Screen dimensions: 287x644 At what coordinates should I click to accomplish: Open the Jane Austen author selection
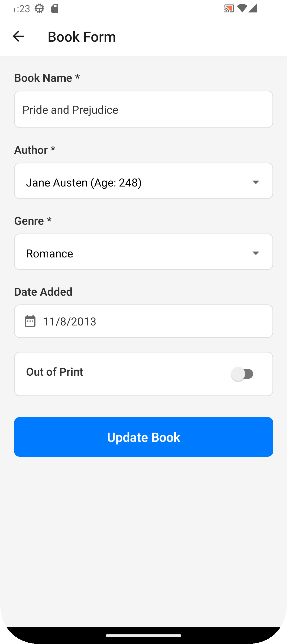pos(84,183)
